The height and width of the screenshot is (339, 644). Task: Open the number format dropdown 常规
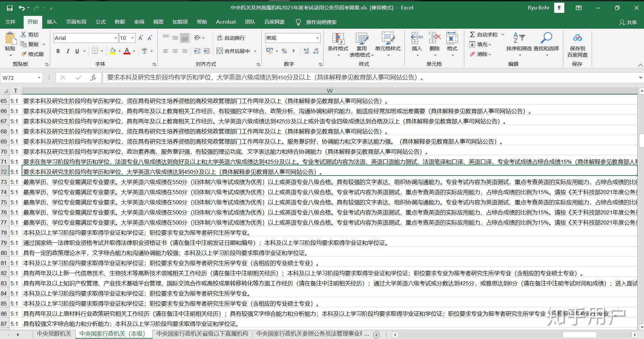(x=317, y=38)
